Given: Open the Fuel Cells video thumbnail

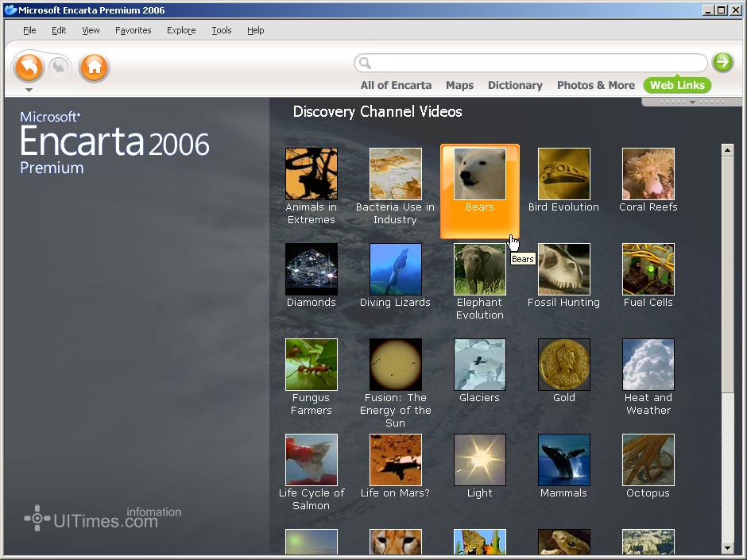Looking at the screenshot, I should point(648,269).
